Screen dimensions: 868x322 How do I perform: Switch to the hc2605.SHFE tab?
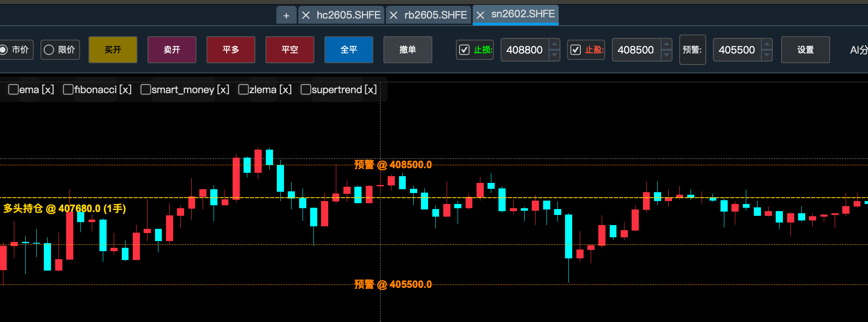(348, 16)
